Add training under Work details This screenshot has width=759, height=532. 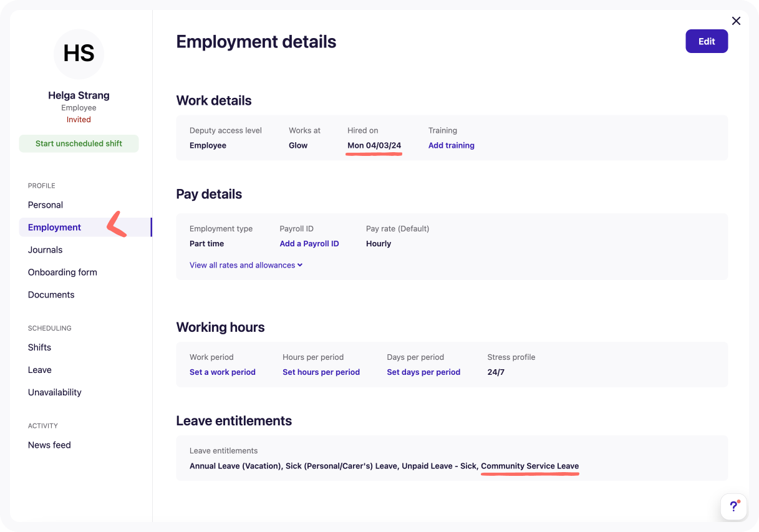[451, 145]
